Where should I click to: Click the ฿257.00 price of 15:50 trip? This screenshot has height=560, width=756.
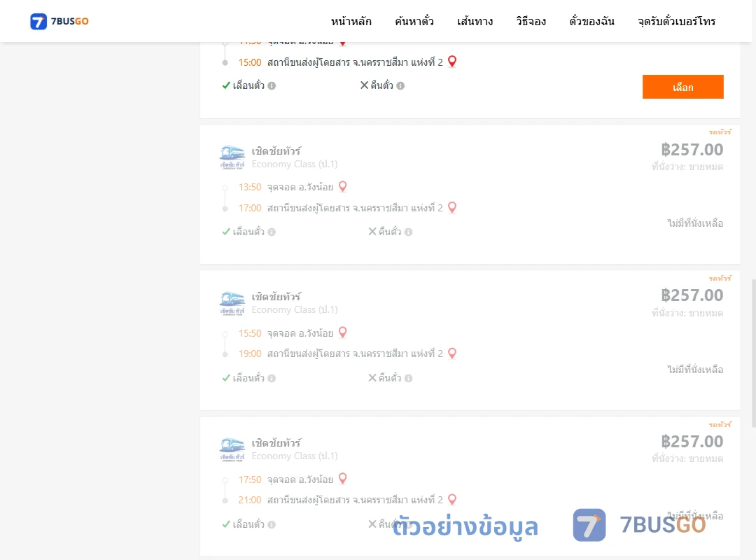pyautogui.click(x=692, y=295)
